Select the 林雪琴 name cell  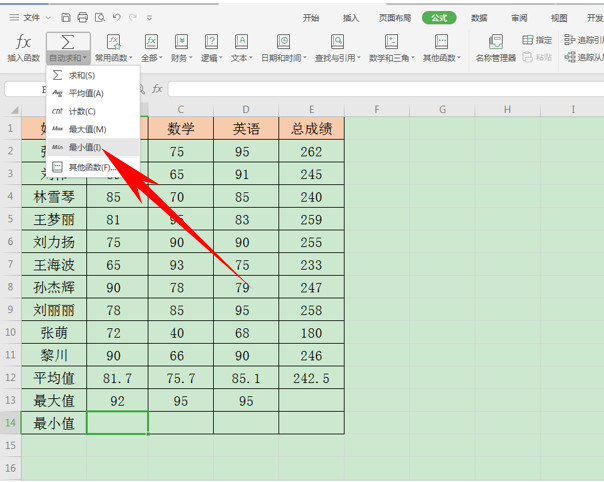click(54, 197)
